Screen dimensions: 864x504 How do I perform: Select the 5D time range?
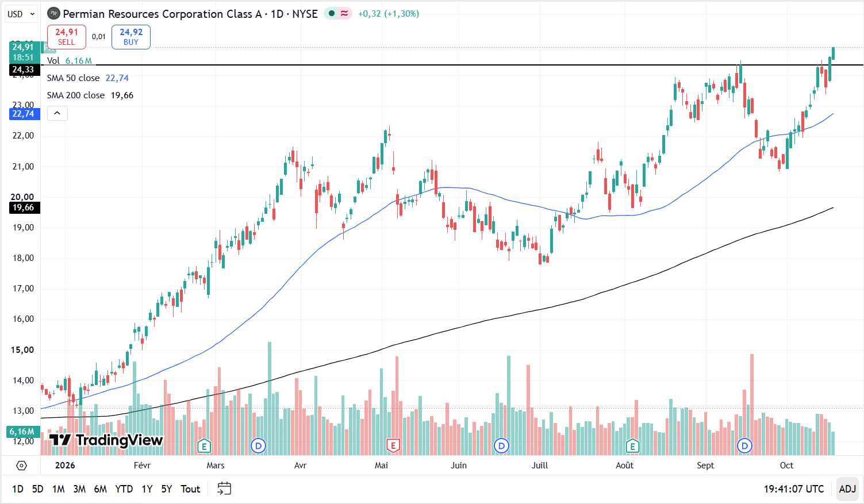(x=37, y=489)
